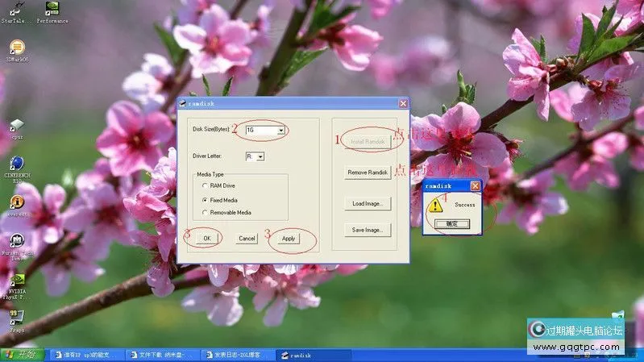Confirm the Success message box
644x362 pixels.
[x=451, y=223]
